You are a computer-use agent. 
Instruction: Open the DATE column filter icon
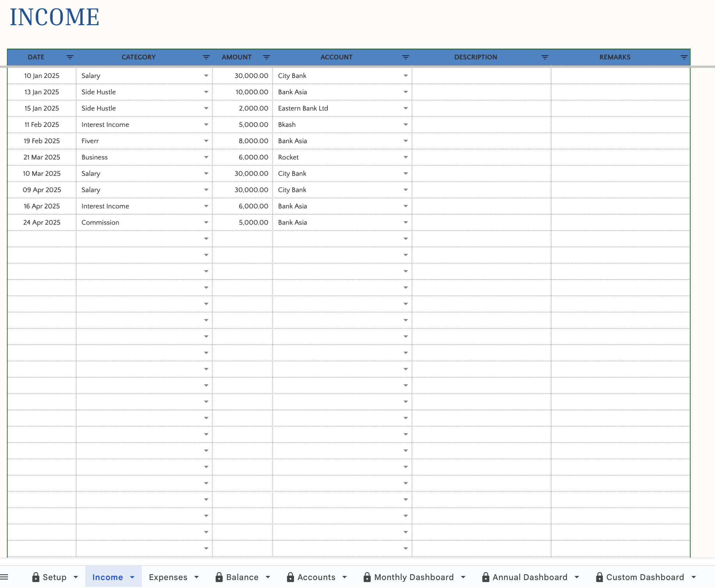(70, 57)
